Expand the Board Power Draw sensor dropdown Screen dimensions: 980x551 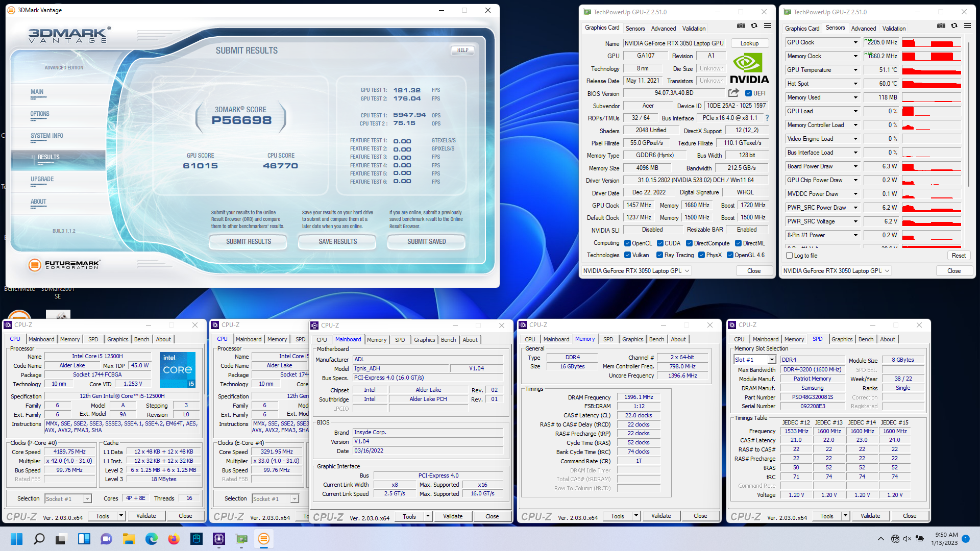pos(855,166)
